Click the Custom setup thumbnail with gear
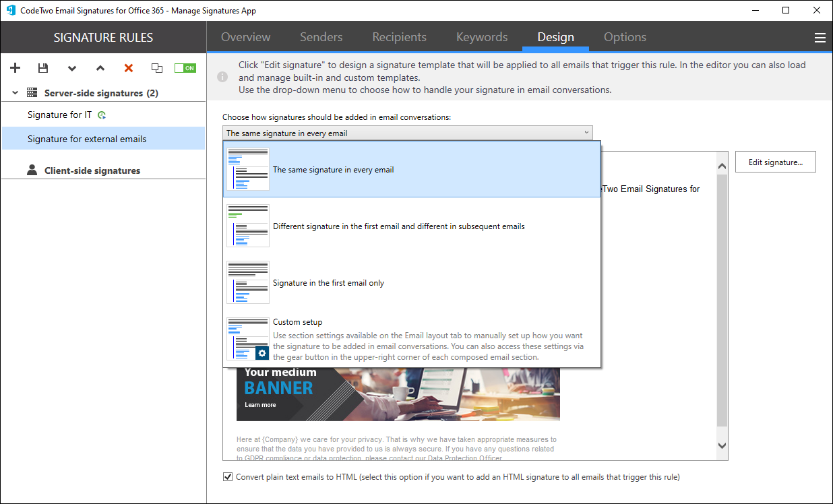 click(248, 339)
